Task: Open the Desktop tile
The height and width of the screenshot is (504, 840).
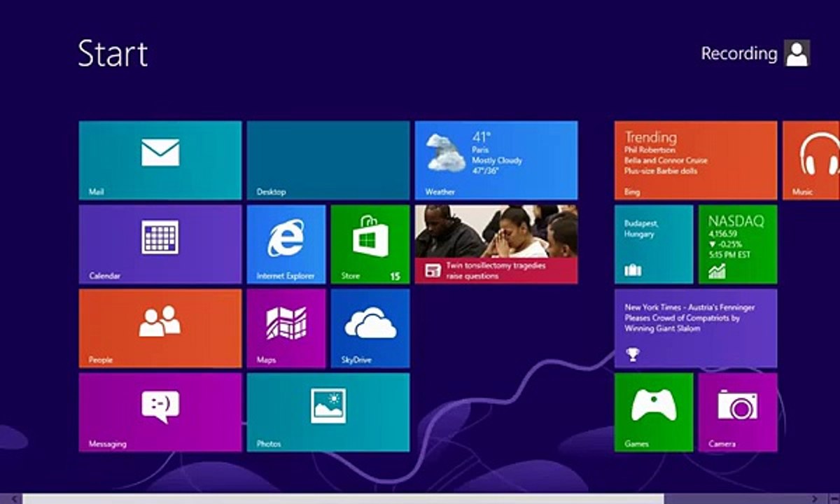Action: [x=328, y=160]
